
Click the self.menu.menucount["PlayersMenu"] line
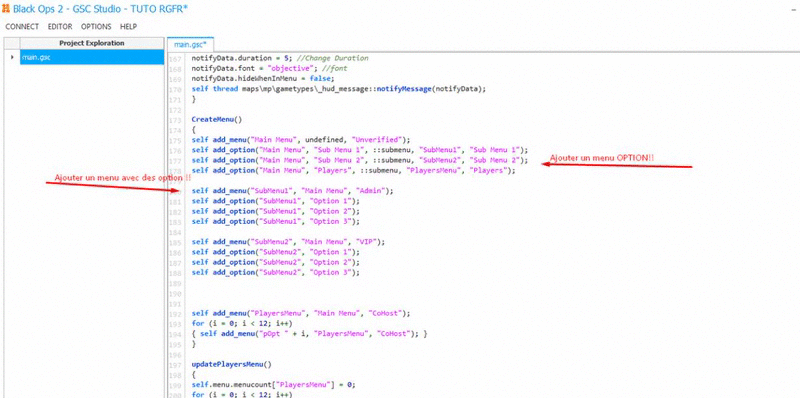[273, 385]
